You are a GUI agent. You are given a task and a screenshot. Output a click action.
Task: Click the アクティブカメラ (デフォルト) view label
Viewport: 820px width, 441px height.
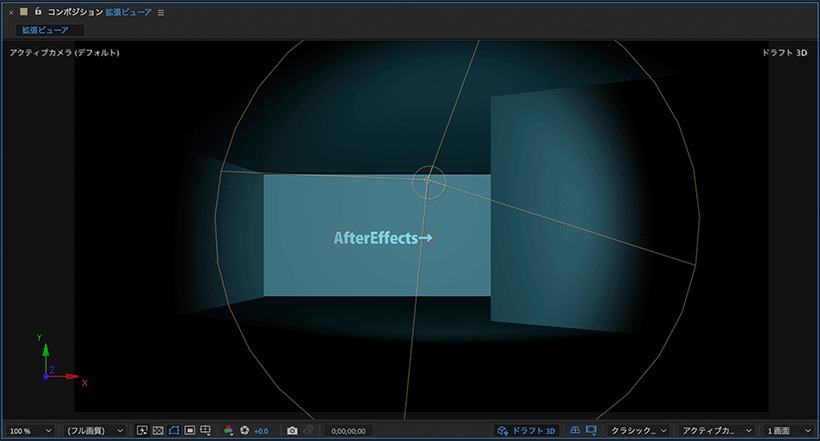[64, 53]
